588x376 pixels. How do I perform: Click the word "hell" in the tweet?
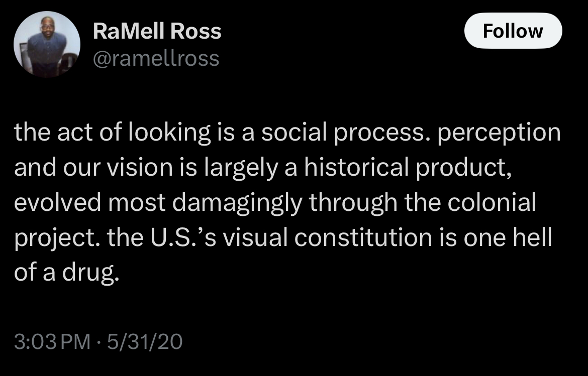click(x=534, y=237)
